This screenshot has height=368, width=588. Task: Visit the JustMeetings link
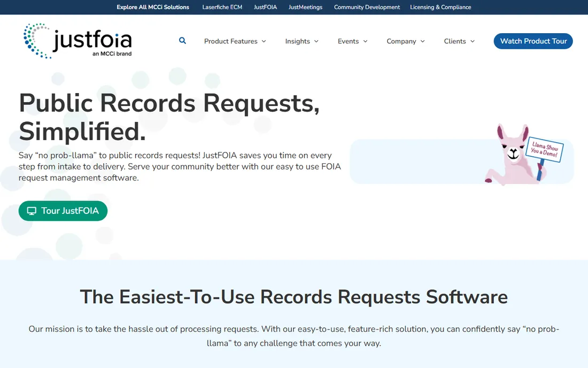coord(305,7)
